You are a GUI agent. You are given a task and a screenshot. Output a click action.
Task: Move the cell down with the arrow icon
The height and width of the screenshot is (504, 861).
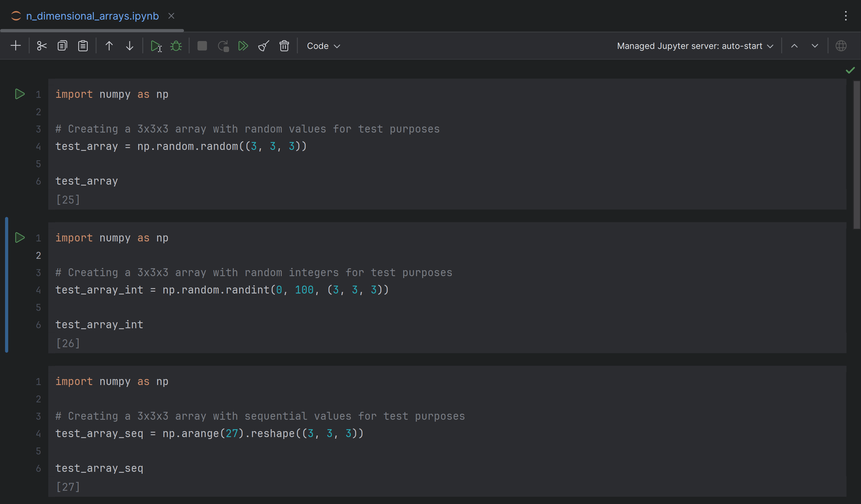[x=129, y=46]
